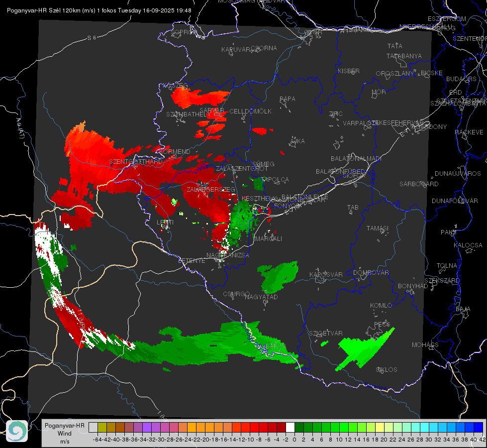
Task: Click the KOMLÓ city label
Action: pos(381,306)
